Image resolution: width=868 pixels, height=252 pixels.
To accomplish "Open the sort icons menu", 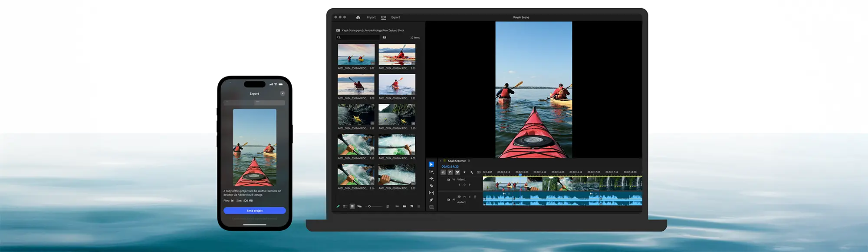I will (x=388, y=206).
